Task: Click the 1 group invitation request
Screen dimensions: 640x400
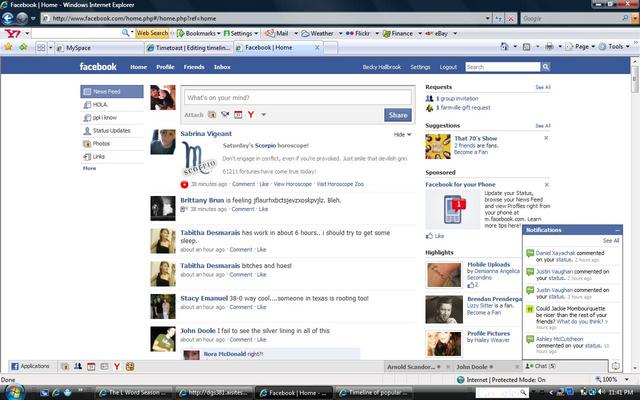Action: click(457, 98)
